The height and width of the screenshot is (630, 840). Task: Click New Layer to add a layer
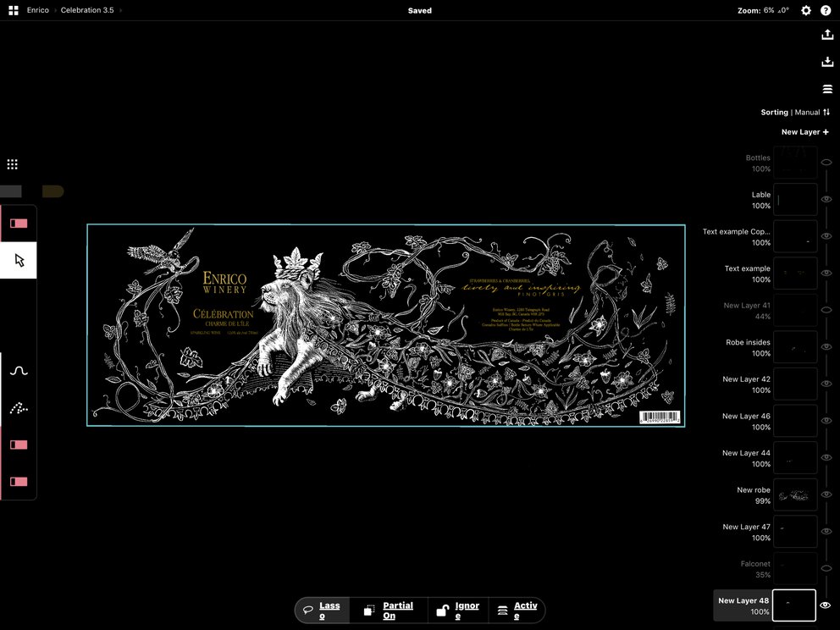[805, 132]
